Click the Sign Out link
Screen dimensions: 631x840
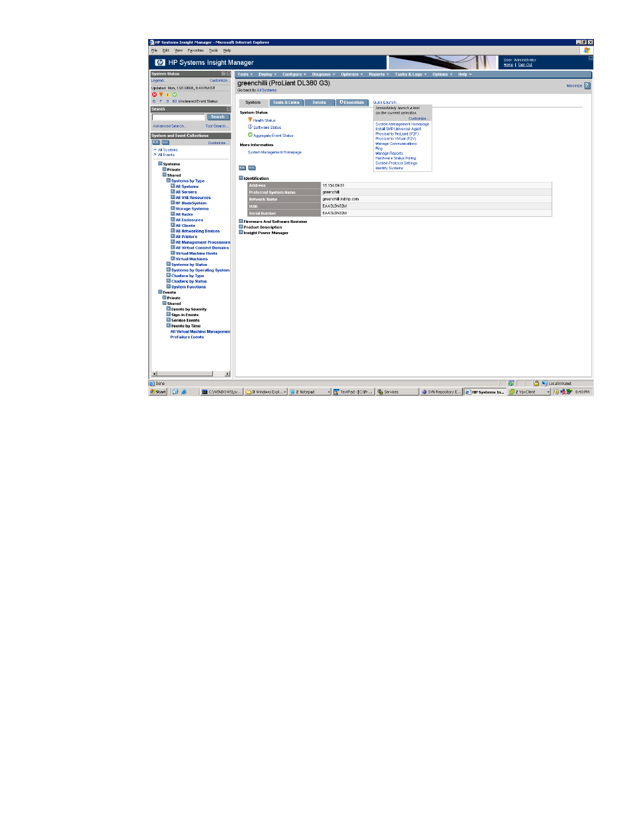(525, 65)
